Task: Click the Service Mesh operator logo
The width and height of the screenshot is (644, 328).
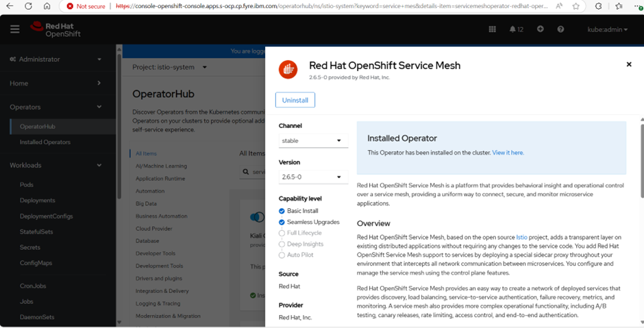Action: point(288,69)
